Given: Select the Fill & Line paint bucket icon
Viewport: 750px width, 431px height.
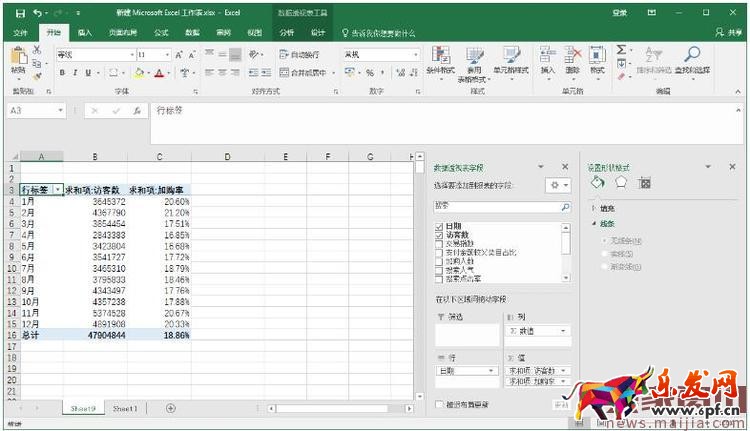Looking at the screenshot, I should click(x=598, y=183).
